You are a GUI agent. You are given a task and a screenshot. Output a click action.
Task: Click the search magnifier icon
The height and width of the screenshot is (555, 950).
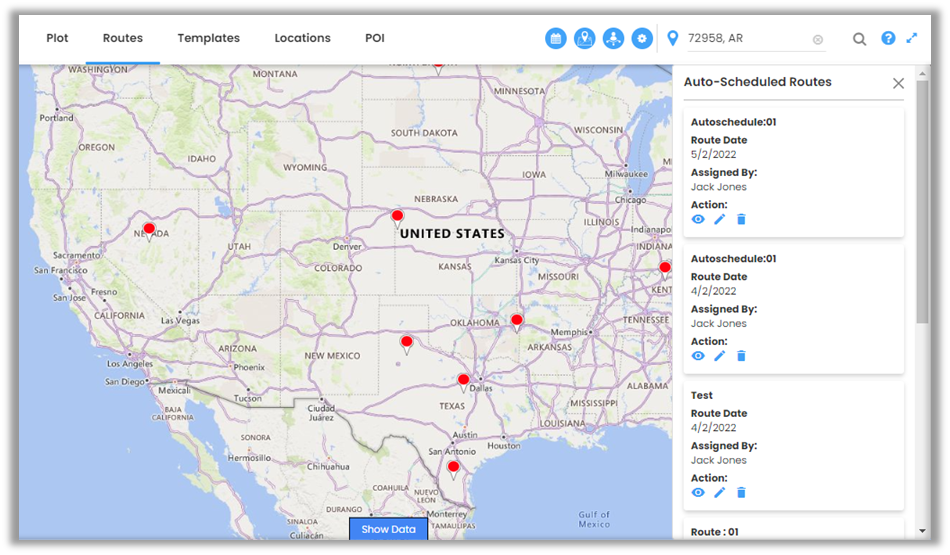(x=859, y=39)
